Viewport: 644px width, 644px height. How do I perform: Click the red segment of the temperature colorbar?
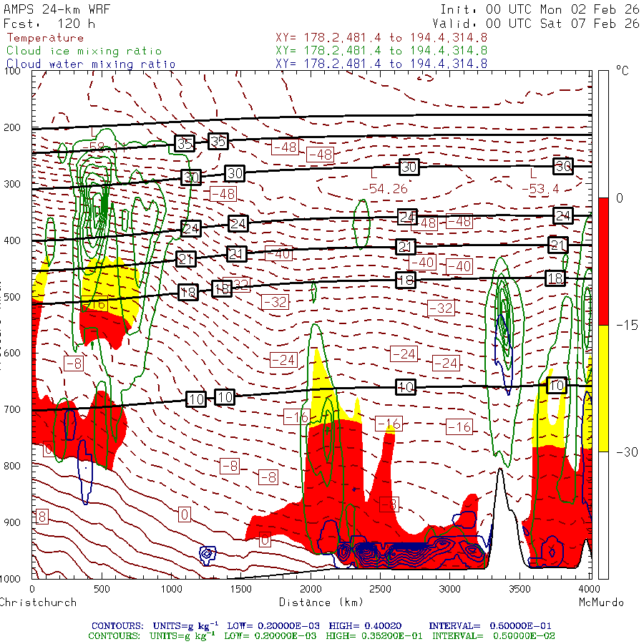tap(603, 261)
